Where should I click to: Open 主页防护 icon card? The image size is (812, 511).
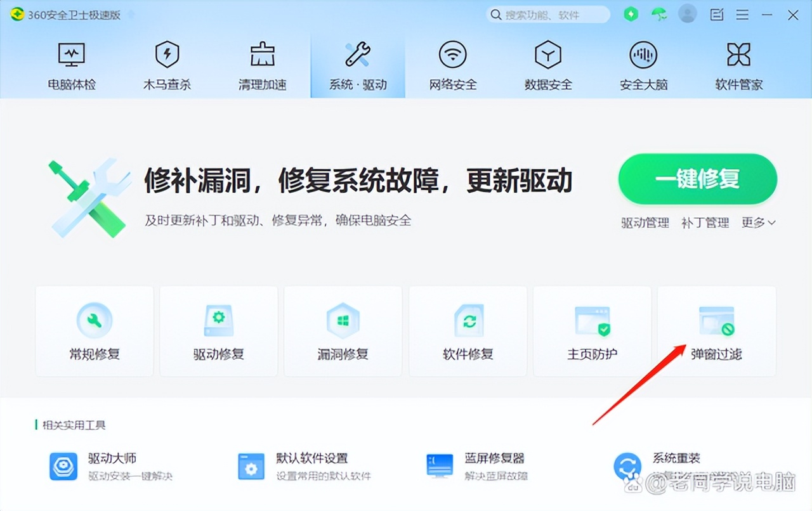coord(593,331)
